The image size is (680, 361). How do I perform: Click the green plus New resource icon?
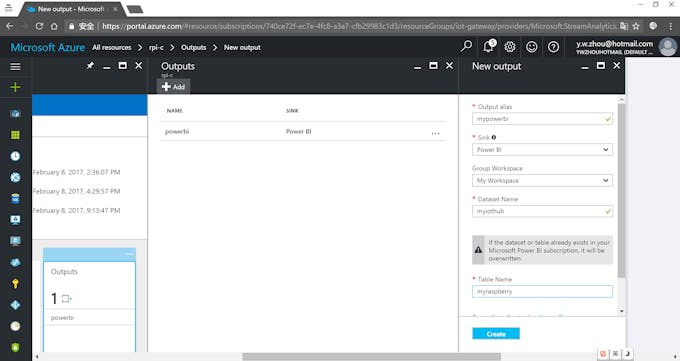point(15,87)
